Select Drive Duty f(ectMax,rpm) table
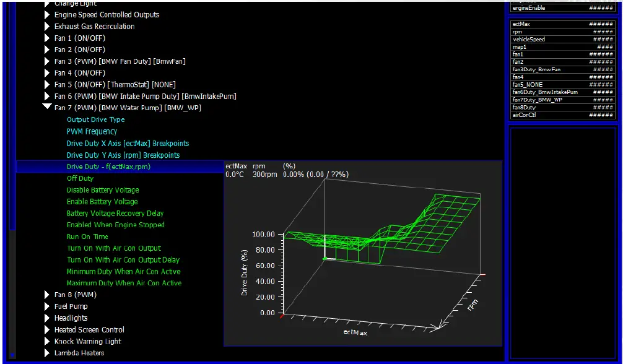This screenshot has height=364, width=623. point(108,167)
